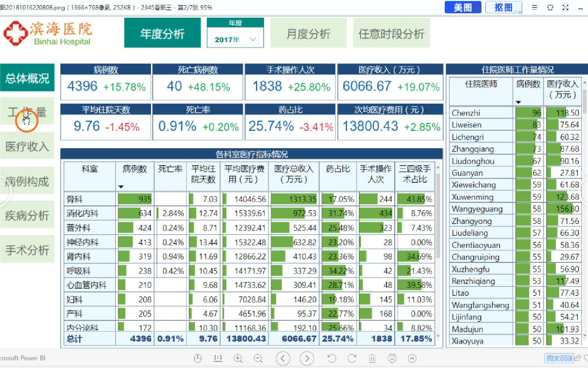Open the 2017年 year dropdown
The height and width of the screenshot is (368, 588).
point(235,39)
